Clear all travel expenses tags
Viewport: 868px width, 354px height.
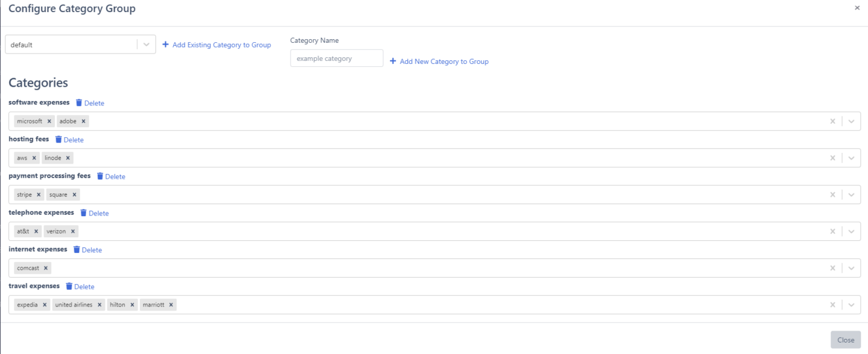(832, 305)
